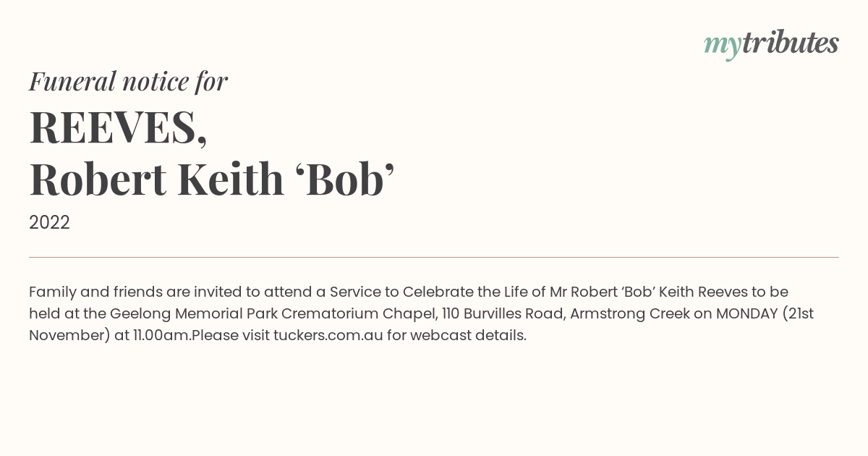Click the dark 'tributes' part of logo
The width and height of the screenshot is (868, 456).
791,43
